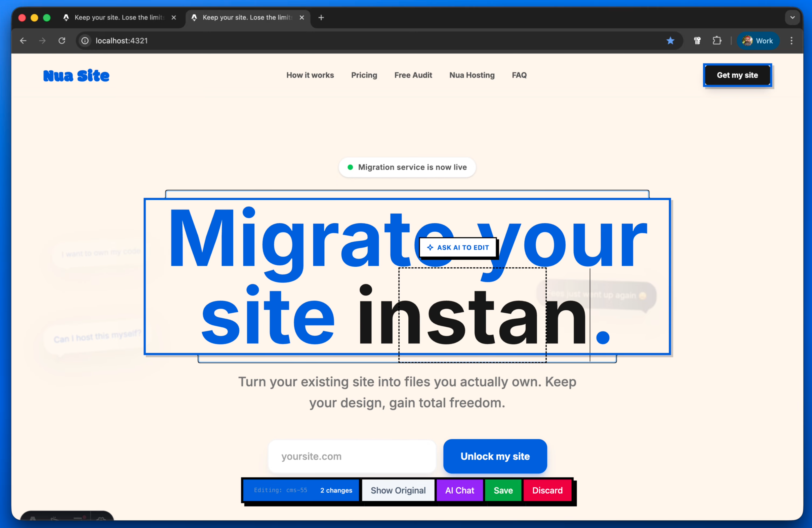Open the Chrome extensions puzzle icon
This screenshot has width=812, height=528.
(x=717, y=41)
